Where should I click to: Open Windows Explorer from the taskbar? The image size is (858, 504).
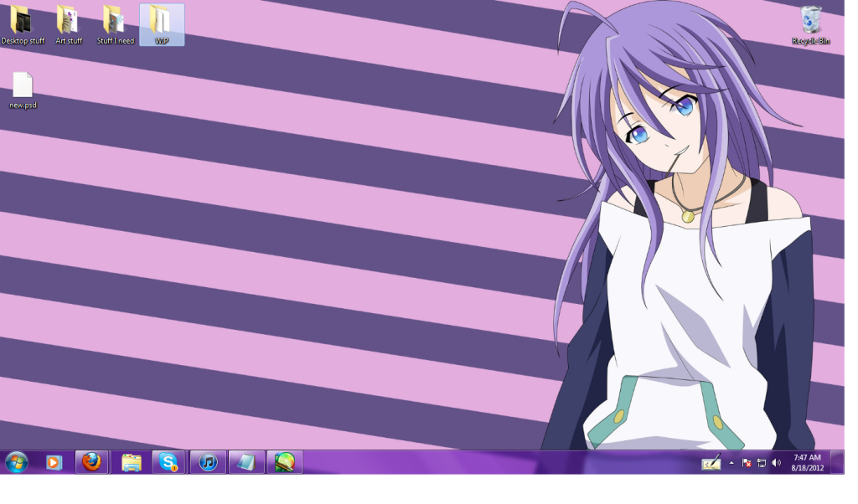click(132, 462)
